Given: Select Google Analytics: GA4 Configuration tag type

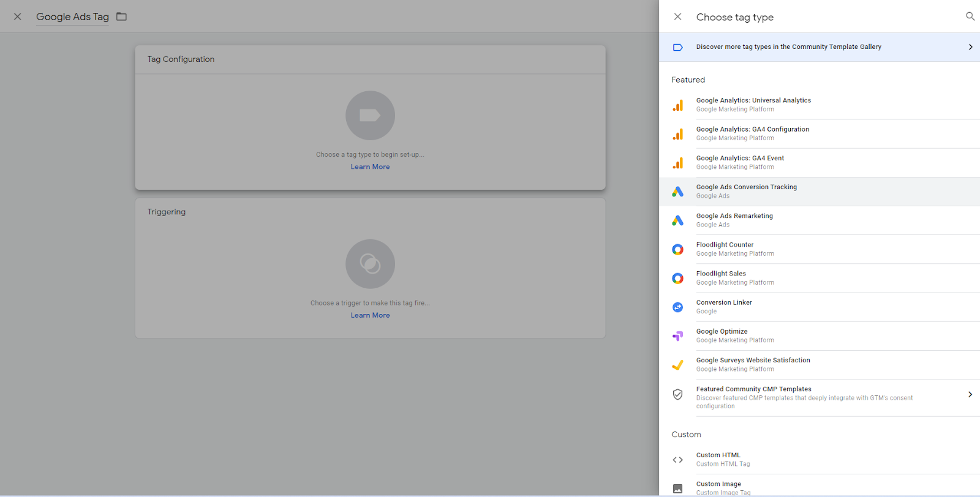Looking at the screenshot, I should point(820,133).
